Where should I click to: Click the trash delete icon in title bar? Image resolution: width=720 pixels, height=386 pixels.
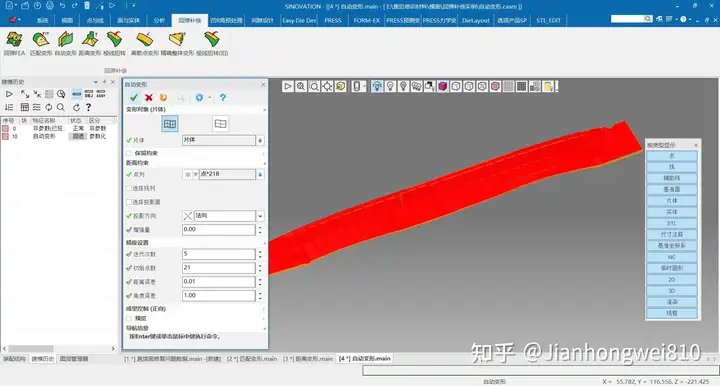click(x=87, y=6)
